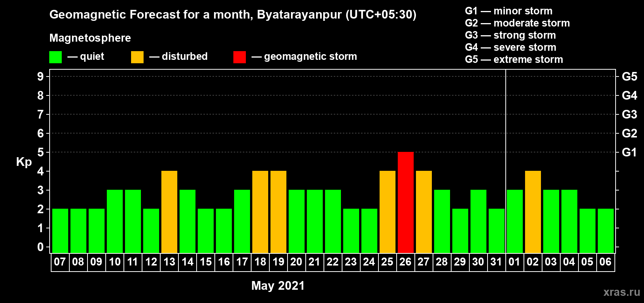The image size is (644, 303).
Task: Select the green bar for day 24
Action: 369,231
